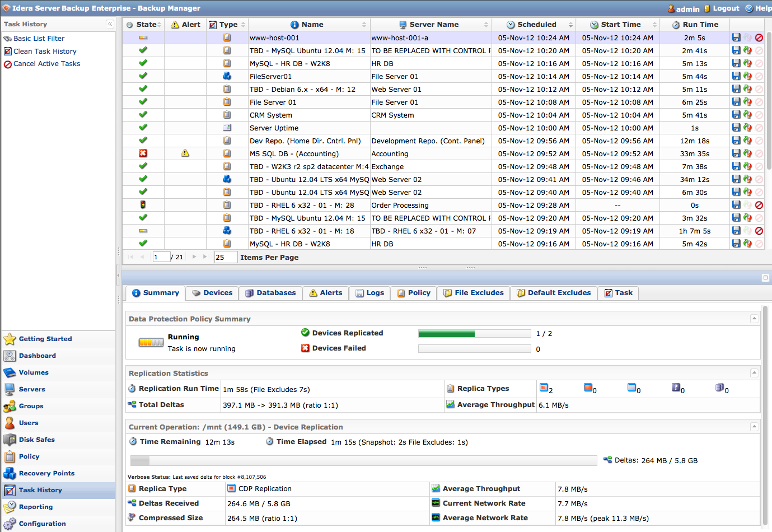
Task: Cancel the running www-host-001 task
Action: [759, 38]
